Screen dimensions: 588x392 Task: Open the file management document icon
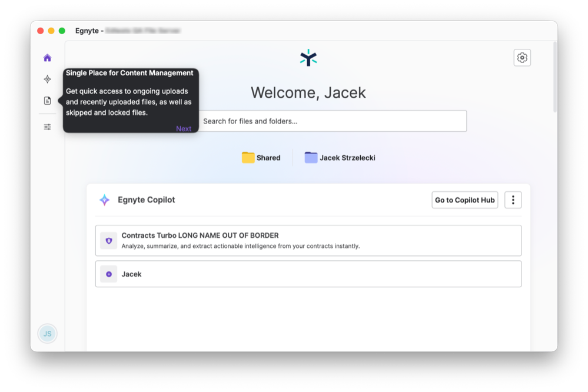point(47,100)
